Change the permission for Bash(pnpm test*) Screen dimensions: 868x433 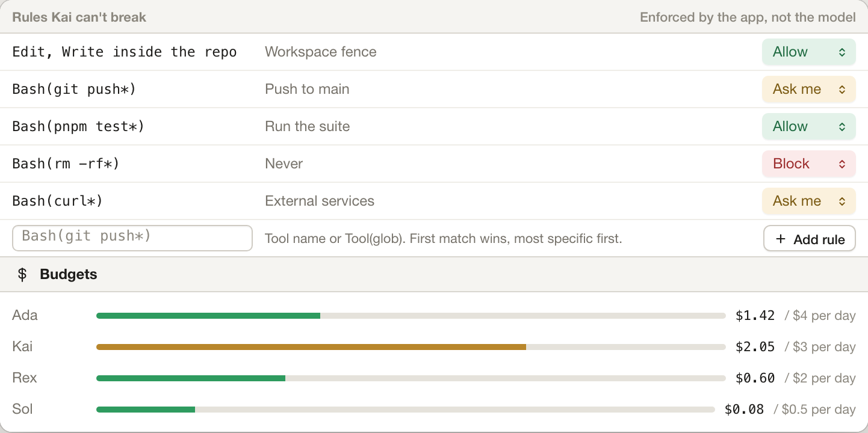point(808,126)
